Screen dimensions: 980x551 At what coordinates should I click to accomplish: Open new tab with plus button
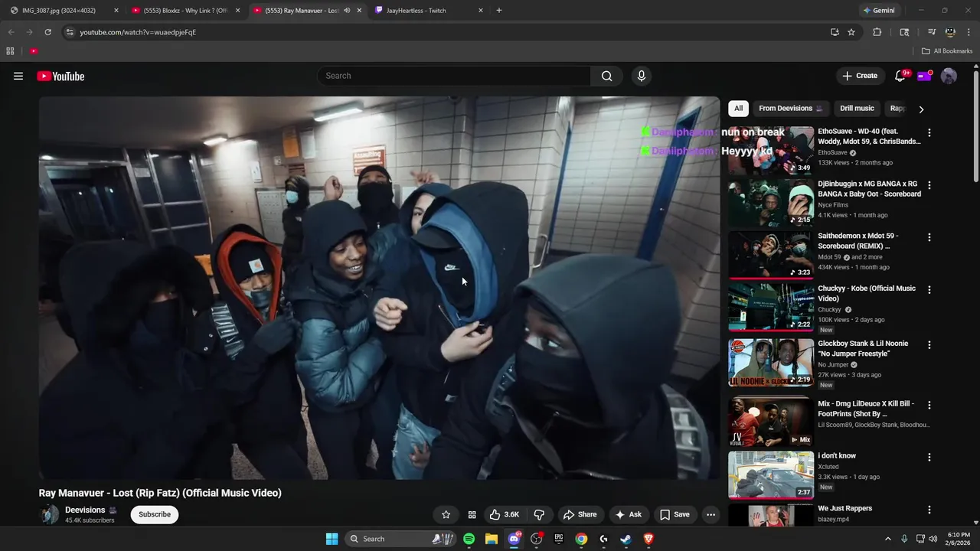tap(499, 11)
